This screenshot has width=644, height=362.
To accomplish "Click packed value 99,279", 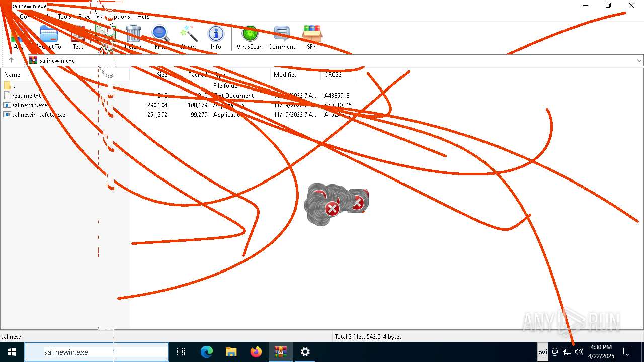I will coord(199,115).
